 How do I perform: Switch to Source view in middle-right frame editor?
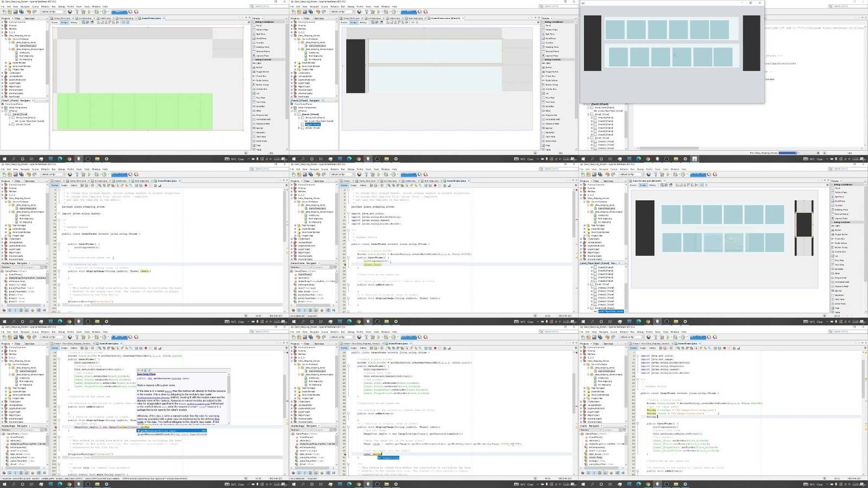(633, 185)
